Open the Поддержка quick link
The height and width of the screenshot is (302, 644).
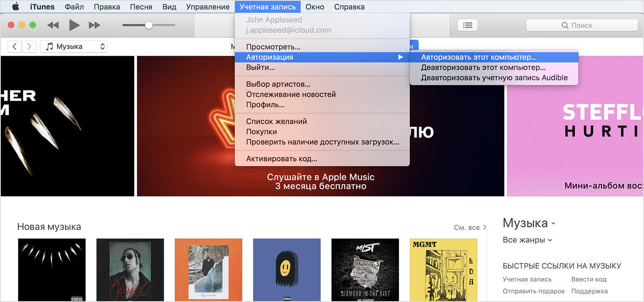click(590, 291)
